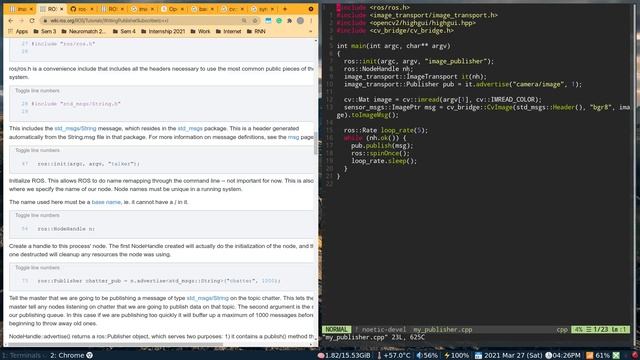This screenshot has width=640, height=360.
Task: Click the +57.0°C temperature indicator
Action: click(x=393, y=356)
